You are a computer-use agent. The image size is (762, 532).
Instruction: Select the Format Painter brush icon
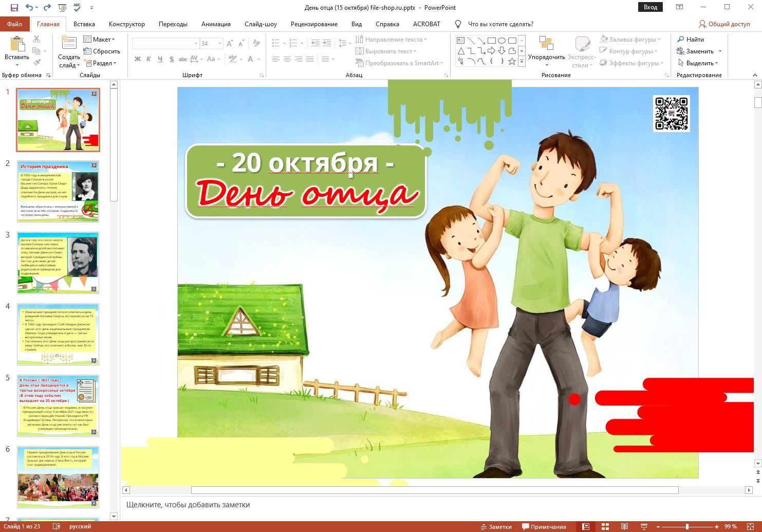36,63
